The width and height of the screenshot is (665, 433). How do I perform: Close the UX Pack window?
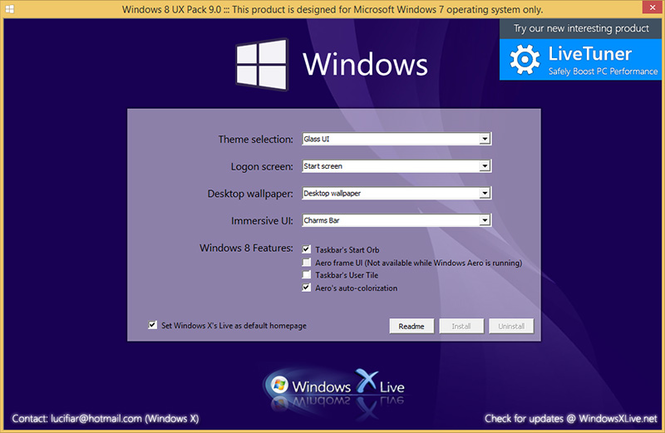tap(652, 7)
